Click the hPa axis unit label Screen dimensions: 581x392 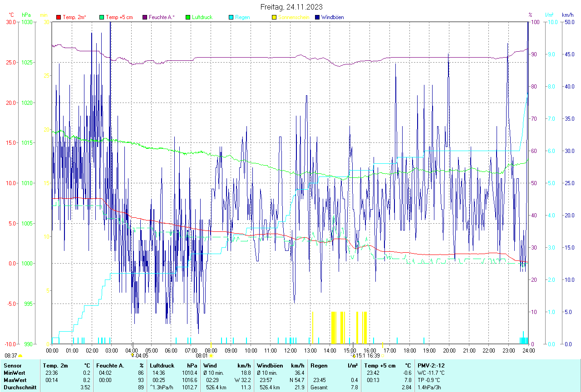[26, 15]
